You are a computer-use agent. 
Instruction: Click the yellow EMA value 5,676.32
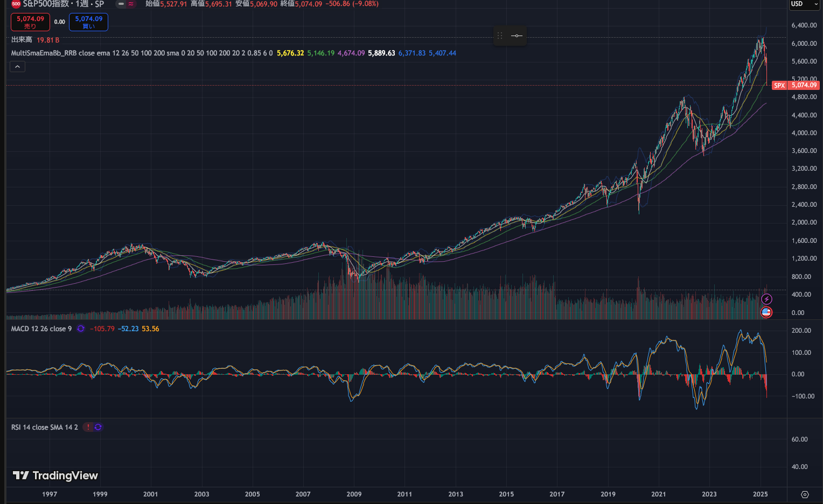pos(290,53)
